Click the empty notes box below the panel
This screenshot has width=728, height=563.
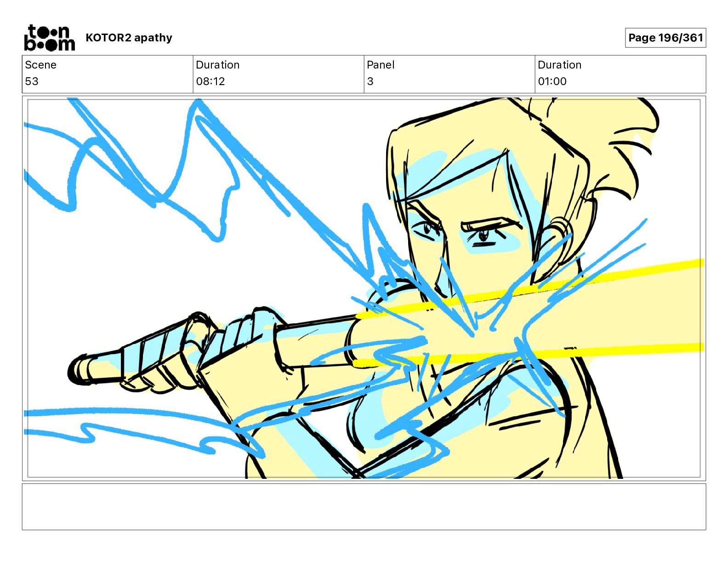364,506
